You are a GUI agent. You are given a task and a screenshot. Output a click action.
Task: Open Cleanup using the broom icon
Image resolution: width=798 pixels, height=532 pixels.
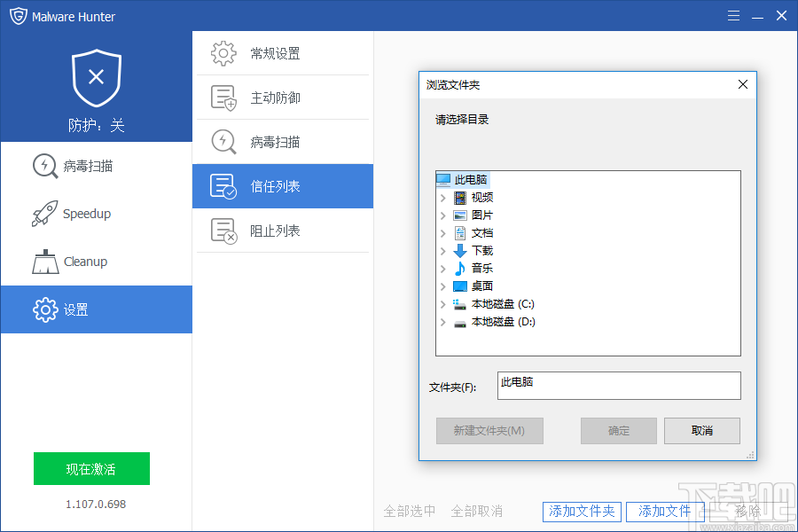tap(44, 262)
